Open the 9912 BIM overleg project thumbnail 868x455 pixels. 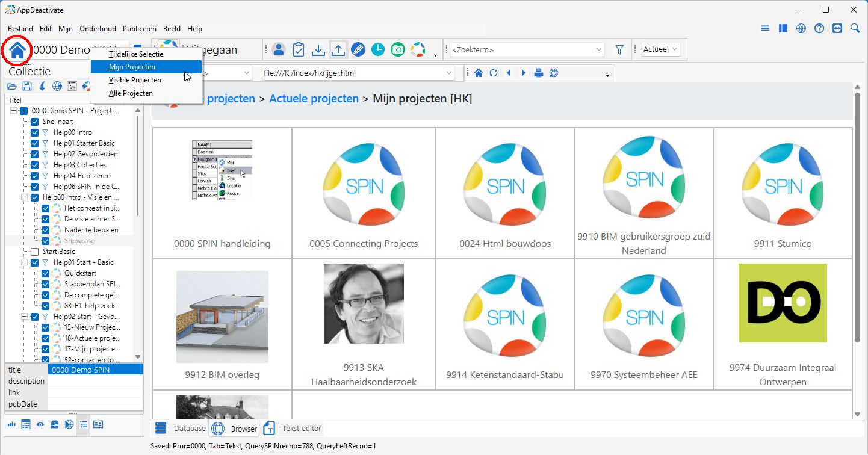tap(222, 317)
